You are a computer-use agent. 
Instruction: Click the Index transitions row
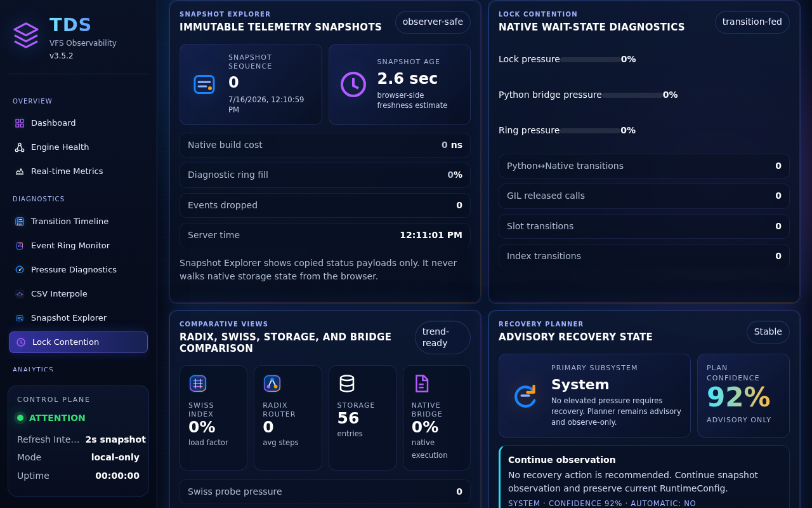point(644,256)
